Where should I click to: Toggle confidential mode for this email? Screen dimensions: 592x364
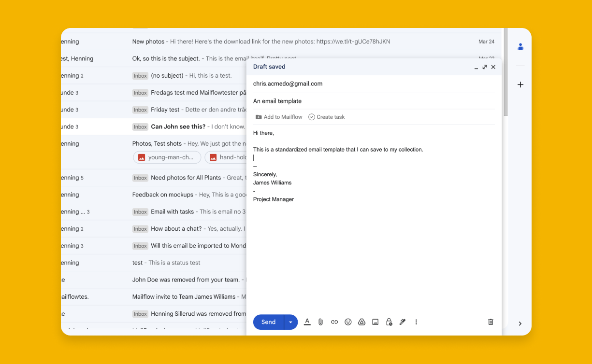pos(389,322)
